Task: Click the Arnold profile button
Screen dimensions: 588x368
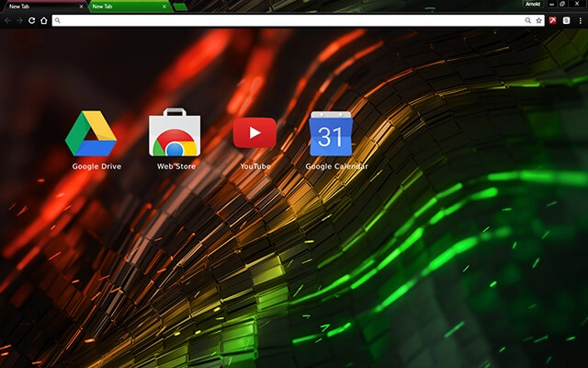Action: 533,4
